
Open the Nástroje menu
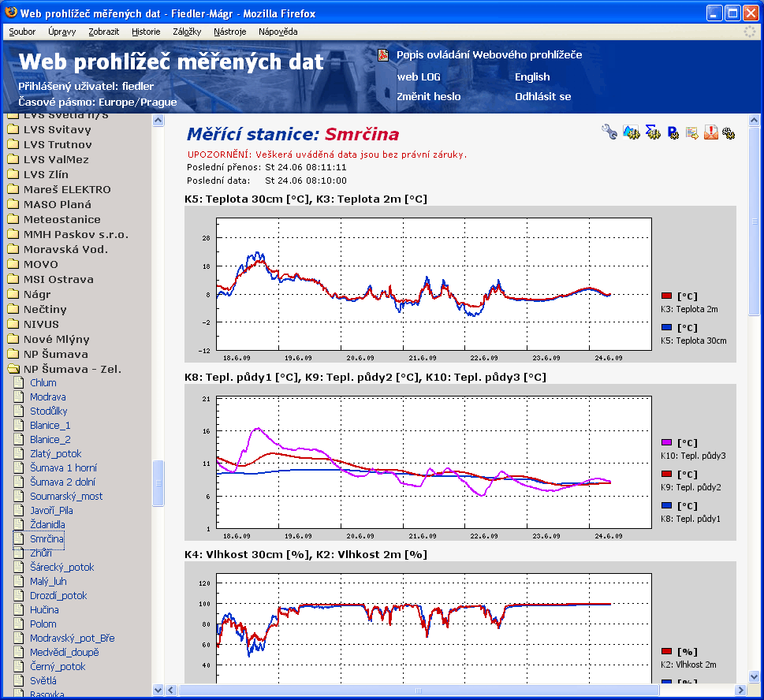[229, 32]
